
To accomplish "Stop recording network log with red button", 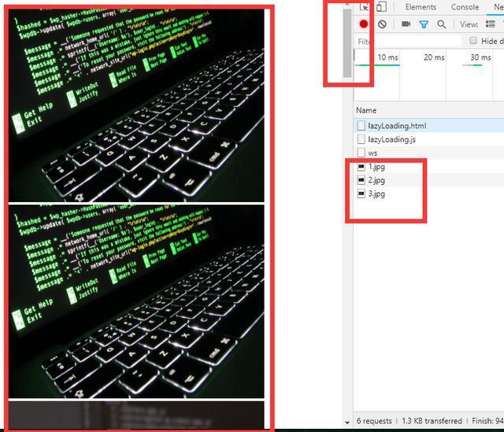I will click(364, 24).
